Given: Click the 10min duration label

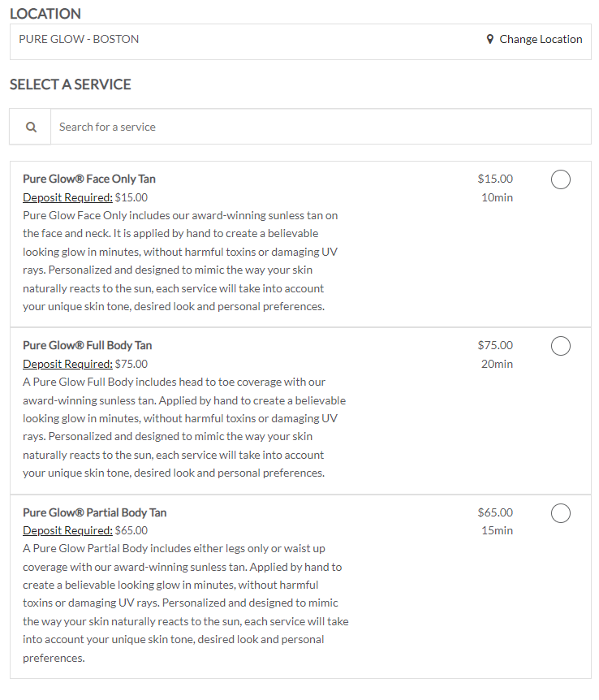Looking at the screenshot, I should point(497,197).
